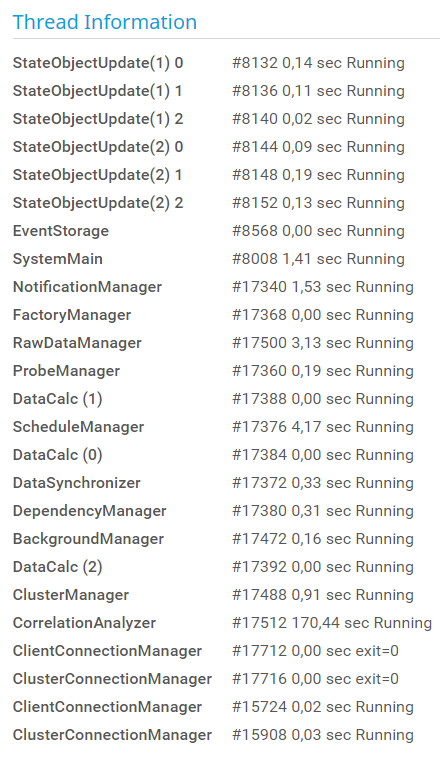Viewport: 440px width, 757px height.
Task: Click the DataSynchronizer thread name
Action: click(x=77, y=483)
